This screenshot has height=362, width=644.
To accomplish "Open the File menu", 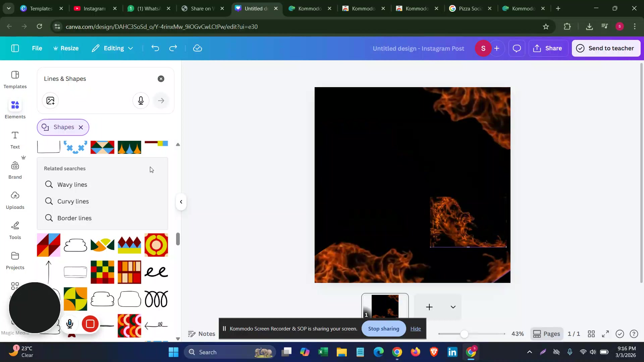I will coord(37,48).
